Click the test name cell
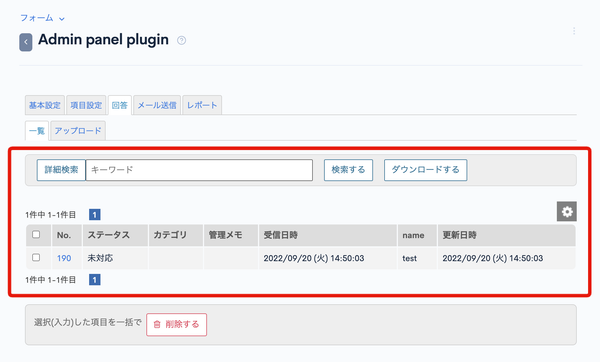The height and width of the screenshot is (362, 600). click(x=417, y=258)
